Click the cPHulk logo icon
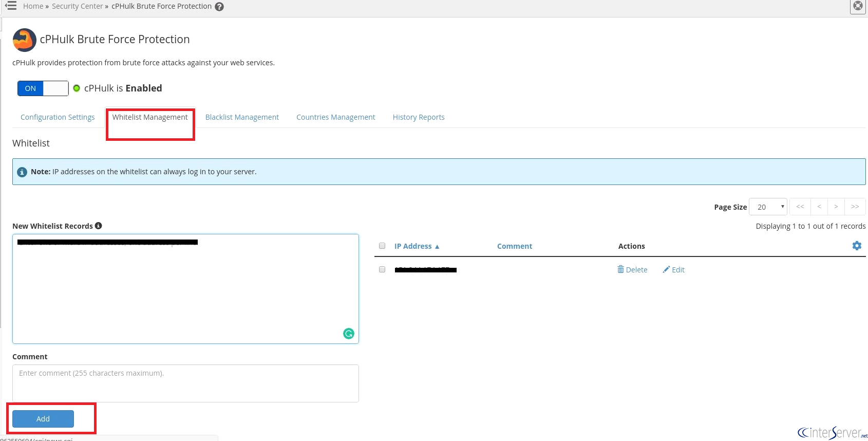This screenshot has width=868, height=441. click(24, 40)
